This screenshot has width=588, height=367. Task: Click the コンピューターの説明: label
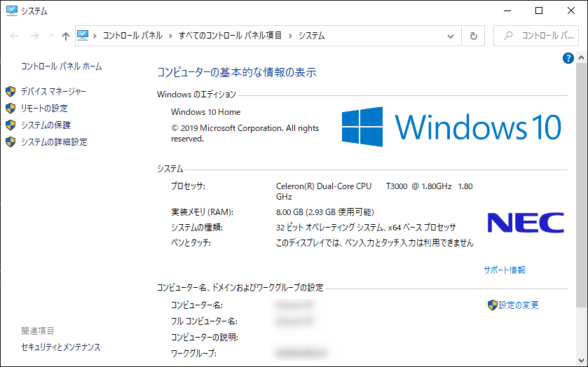(x=205, y=338)
